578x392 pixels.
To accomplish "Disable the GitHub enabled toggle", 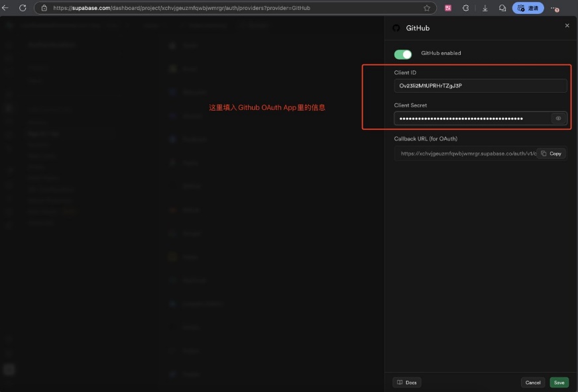I will [402, 54].
